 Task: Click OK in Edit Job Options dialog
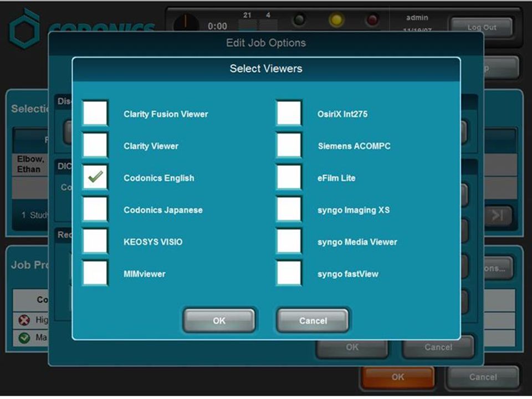click(x=352, y=347)
